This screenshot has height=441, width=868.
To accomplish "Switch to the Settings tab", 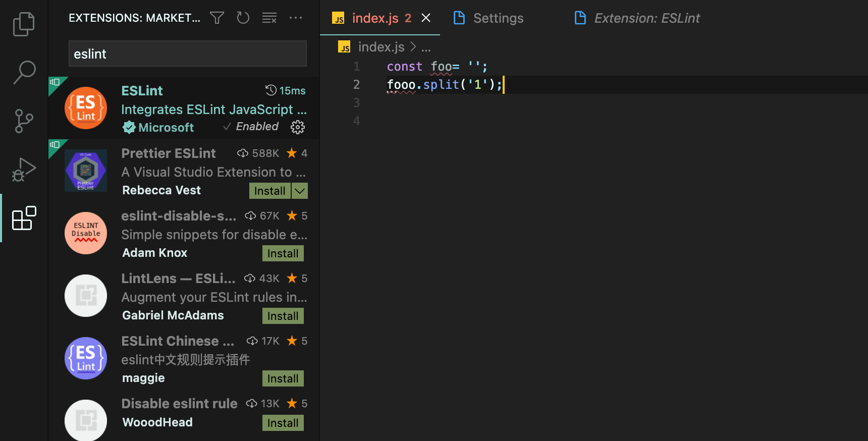I will pos(489,18).
